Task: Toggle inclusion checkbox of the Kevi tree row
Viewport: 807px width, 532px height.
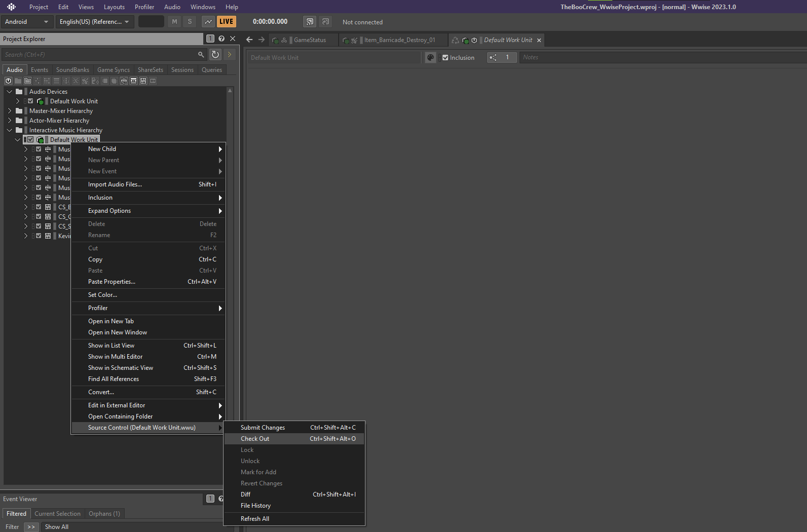Action: (39, 236)
